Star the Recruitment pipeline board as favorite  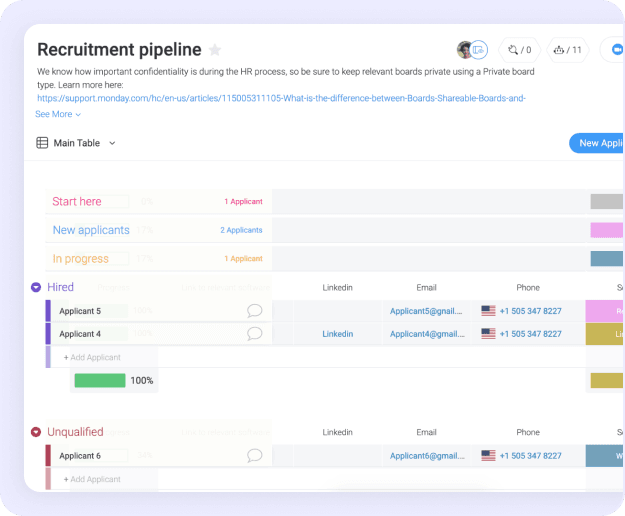click(215, 50)
